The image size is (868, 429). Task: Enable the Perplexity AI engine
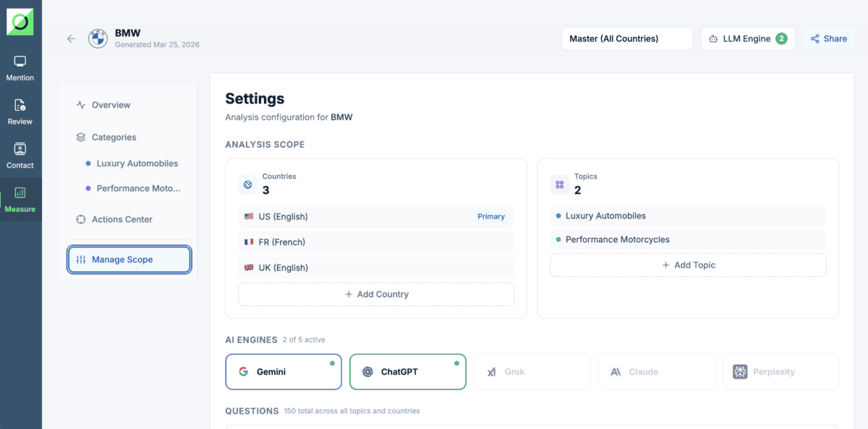[781, 372]
